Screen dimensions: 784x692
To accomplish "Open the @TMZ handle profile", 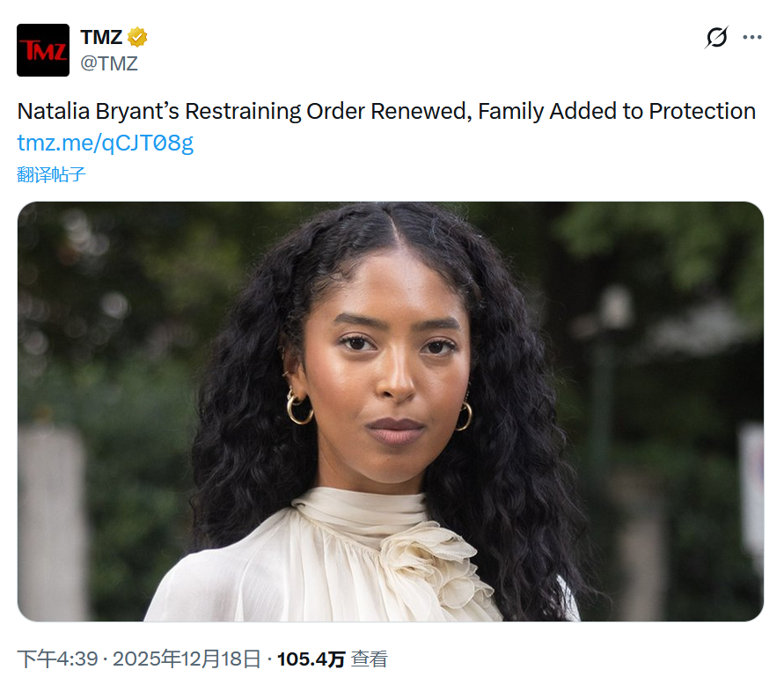I will pos(109,63).
